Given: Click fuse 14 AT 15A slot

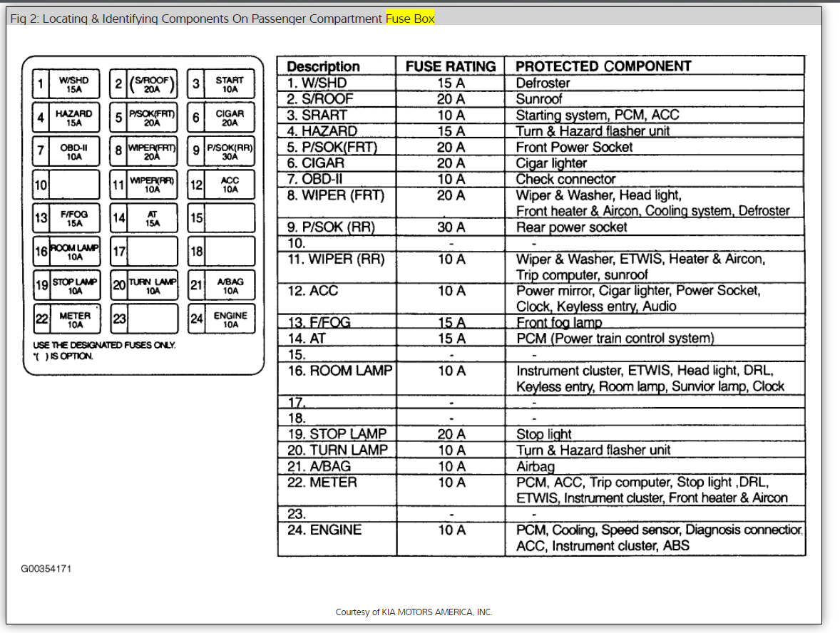Looking at the screenshot, I should point(143,218).
